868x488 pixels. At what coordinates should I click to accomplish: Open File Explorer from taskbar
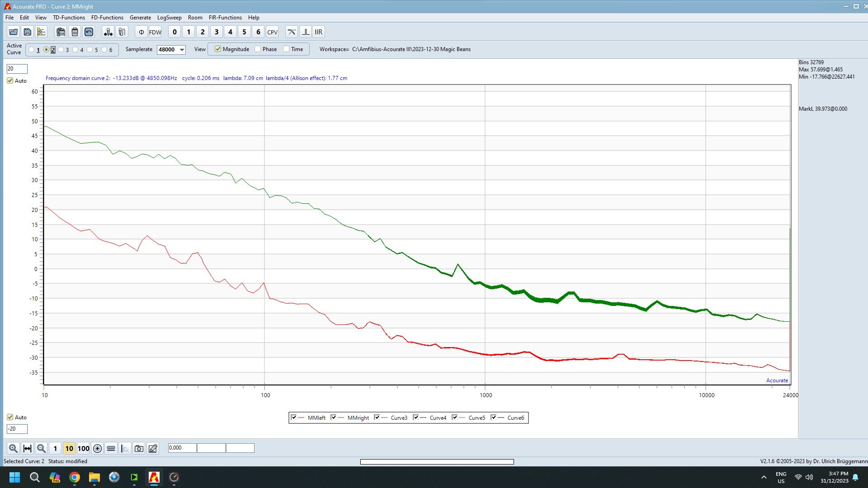[94, 477]
